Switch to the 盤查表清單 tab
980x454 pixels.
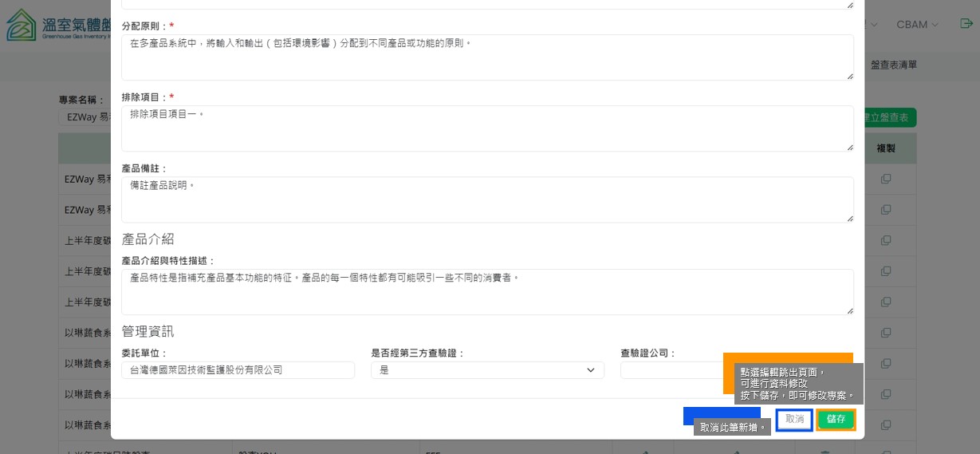[x=893, y=65]
